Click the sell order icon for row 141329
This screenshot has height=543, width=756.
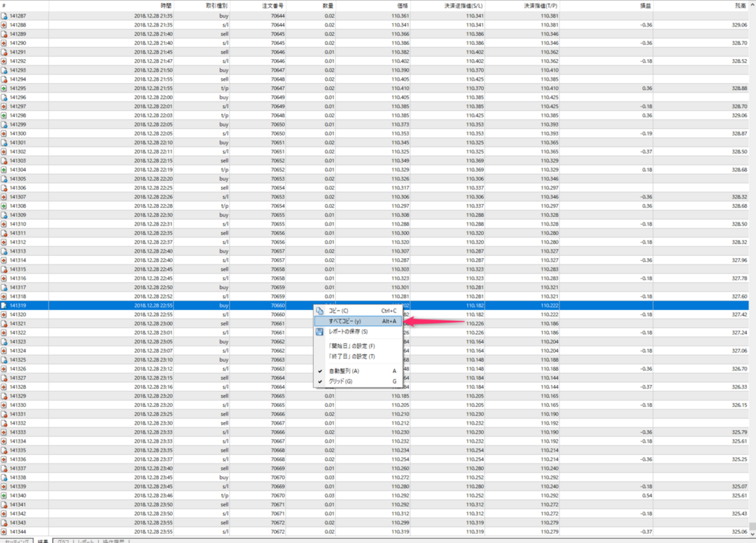click(4, 396)
